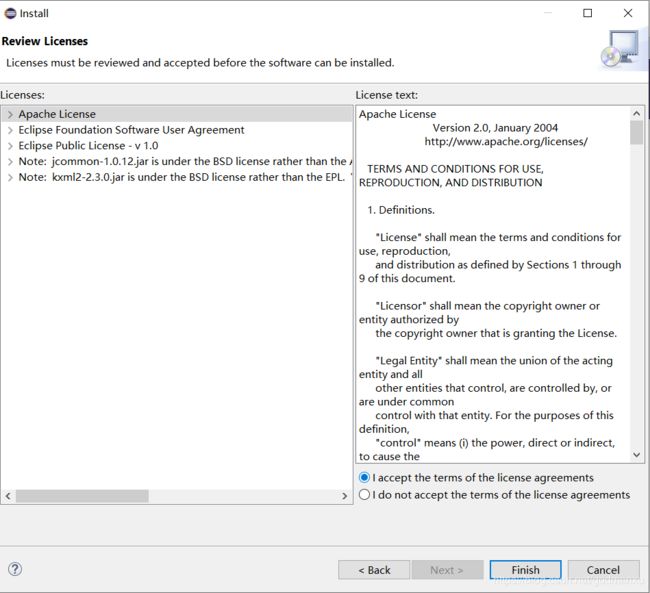The width and height of the screenshot is (650, 593).
Task: Click the help question mark icon
Action: [x=15, y=569]
